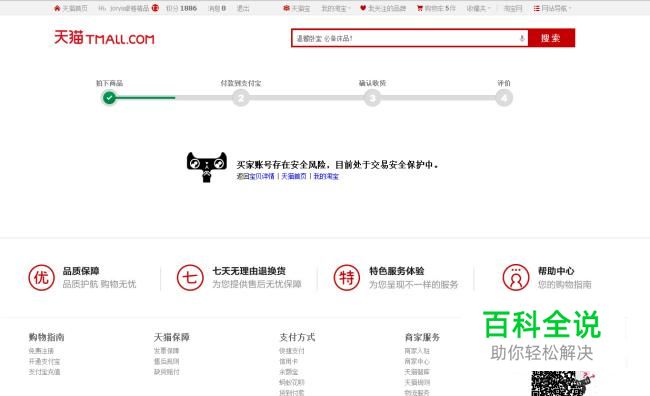Click the account security risk warning text

point(337,165)
